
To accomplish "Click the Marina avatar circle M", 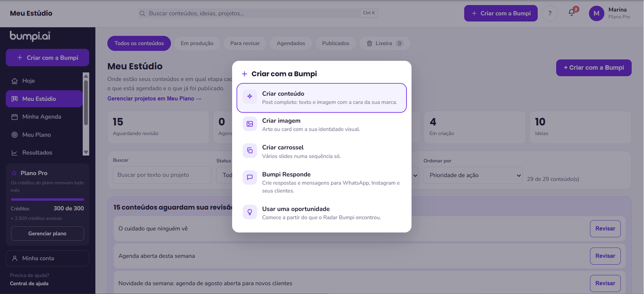I will click(x=596, y=13).
